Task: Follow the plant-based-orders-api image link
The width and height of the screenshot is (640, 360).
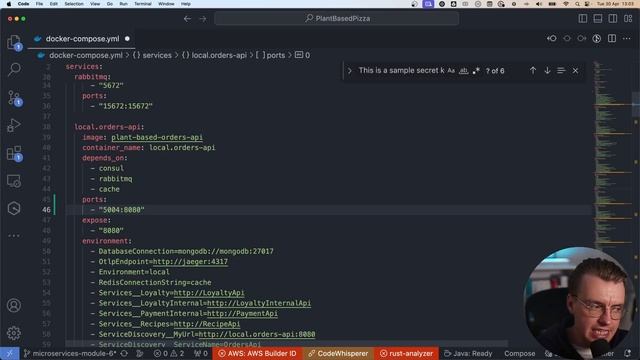Action: tap(157, 137)
